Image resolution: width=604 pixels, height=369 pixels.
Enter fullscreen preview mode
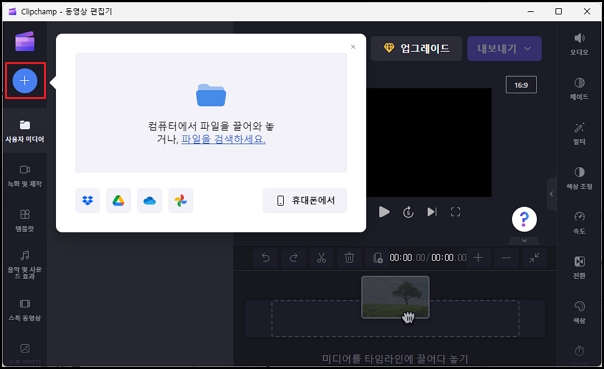click(x=455, y=212)
